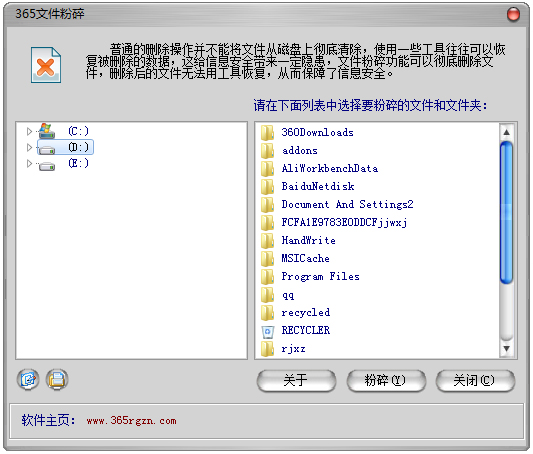Select the (D:) drive icon
Viewport: 533px width, 454px height.
47,149
